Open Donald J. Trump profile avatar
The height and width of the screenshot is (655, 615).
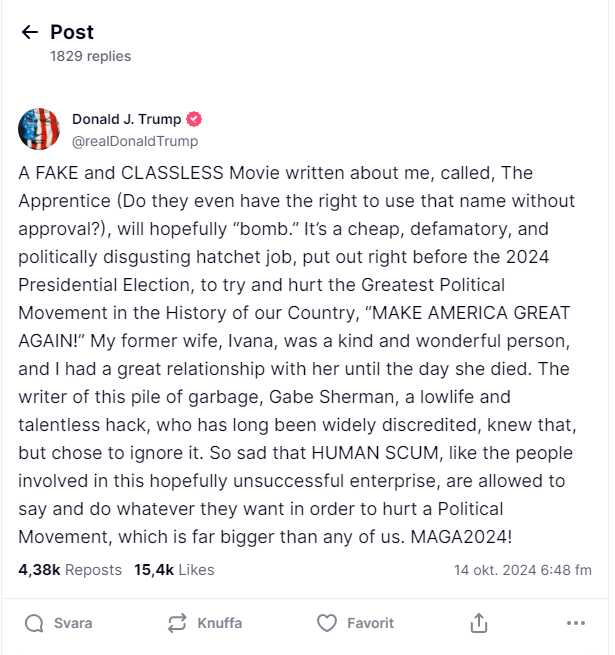click(x=38, y=129)
